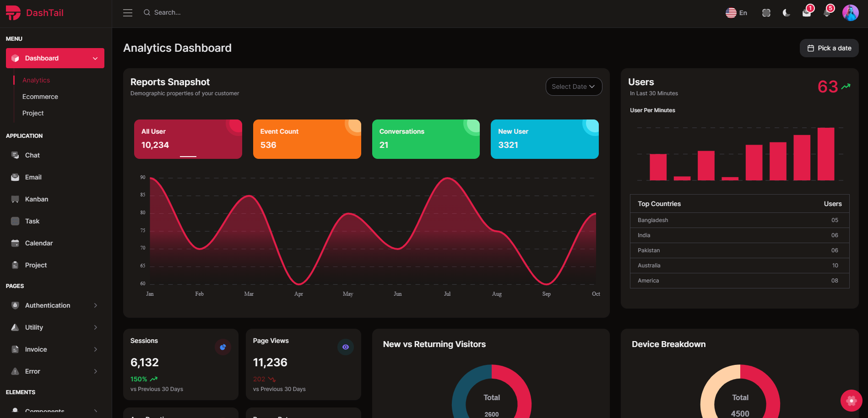Open messages from the top bar
This screenshot has height=418, width=868.
coord(807,12)
